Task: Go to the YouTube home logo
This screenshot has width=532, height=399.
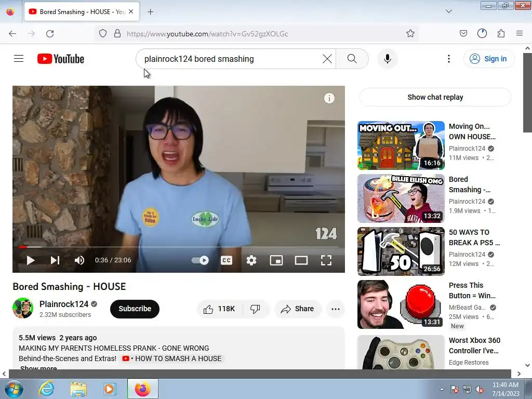Action: 61,59
